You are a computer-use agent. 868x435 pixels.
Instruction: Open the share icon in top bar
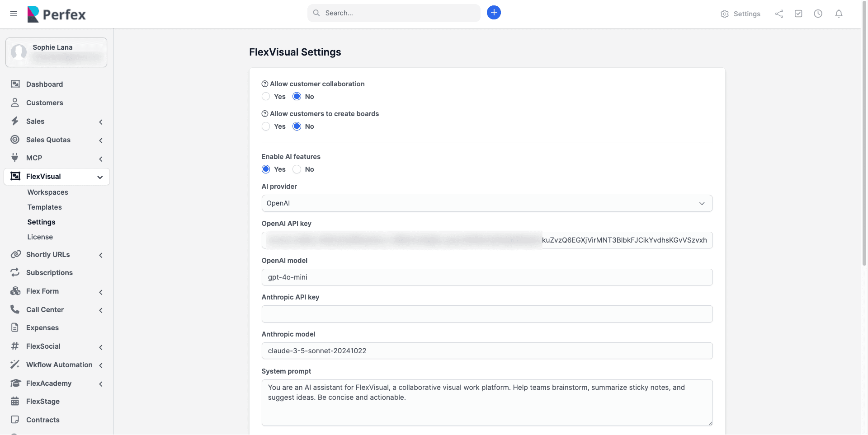(779, 14)
